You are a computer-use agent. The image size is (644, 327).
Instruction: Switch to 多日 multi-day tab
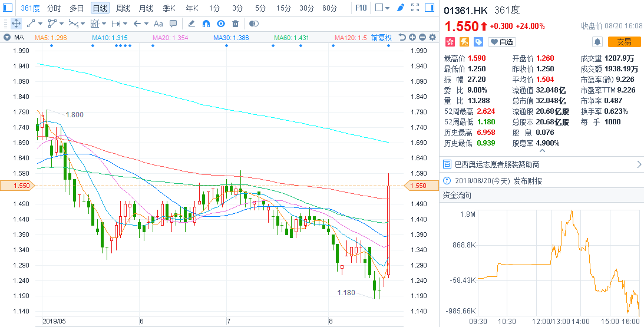(x=77, y=8)
